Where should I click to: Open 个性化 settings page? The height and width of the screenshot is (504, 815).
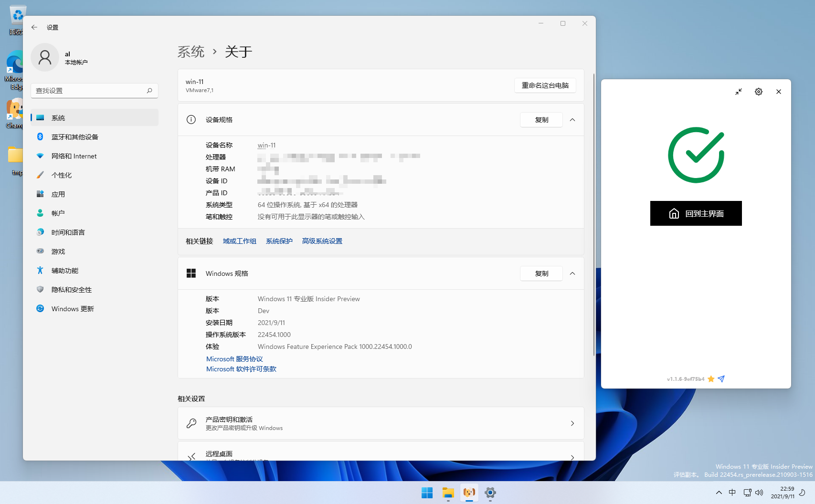point(95,175)
